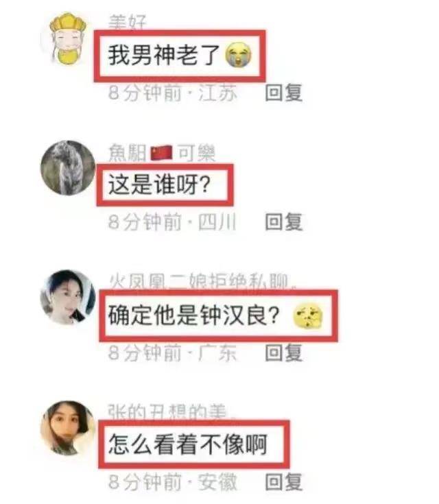Open the monk cartoon avatar profile

68,38
